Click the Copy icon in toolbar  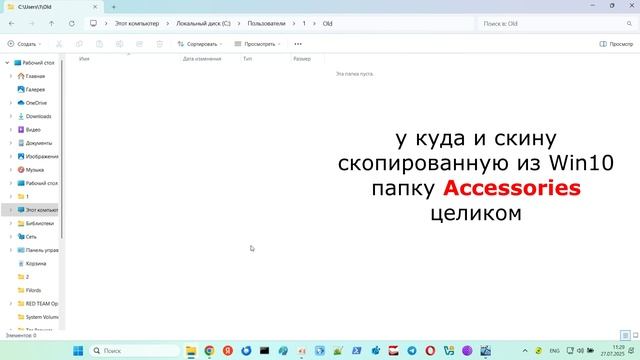pyautogui.click(x=79, y=44)
